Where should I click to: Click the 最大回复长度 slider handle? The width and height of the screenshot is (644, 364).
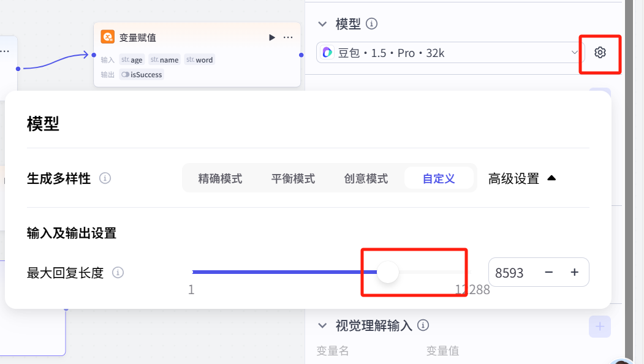click(x=387, y=271)
